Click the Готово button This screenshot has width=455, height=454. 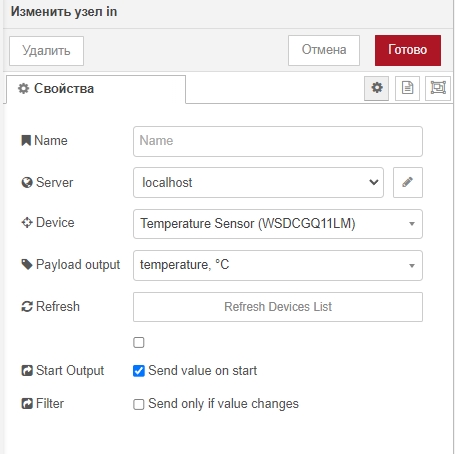click(408, 50)
